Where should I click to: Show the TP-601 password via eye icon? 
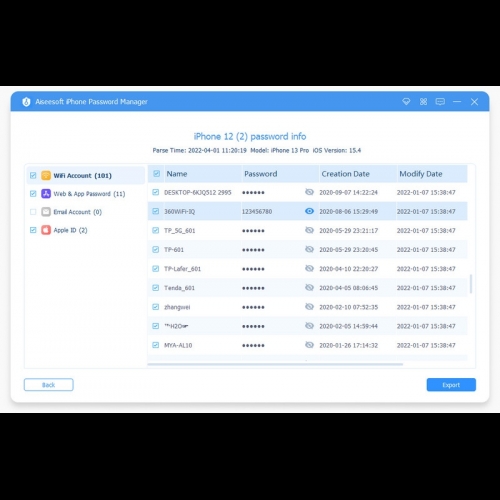(309, 249)
